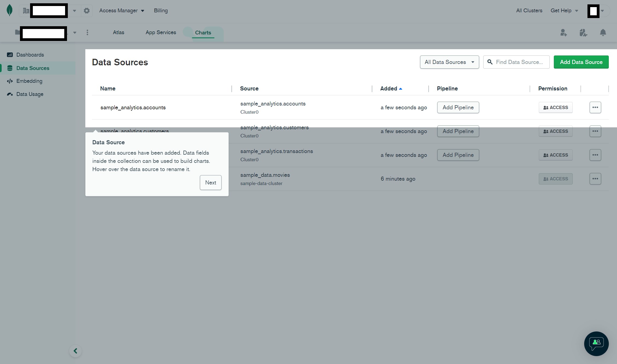This screenshot has width=617, height=364.
Task: Open the notifications bell
Action: pos(603,33)
